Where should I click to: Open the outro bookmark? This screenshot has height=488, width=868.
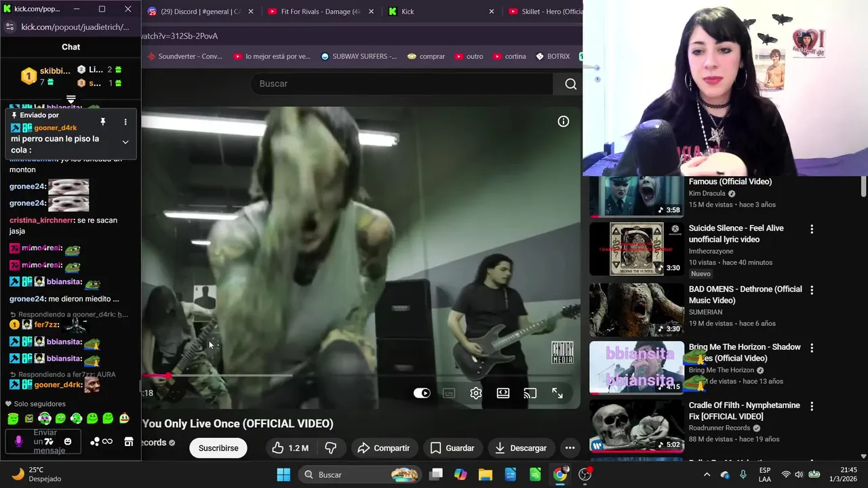pyautogui.click(x=469, y=56)
